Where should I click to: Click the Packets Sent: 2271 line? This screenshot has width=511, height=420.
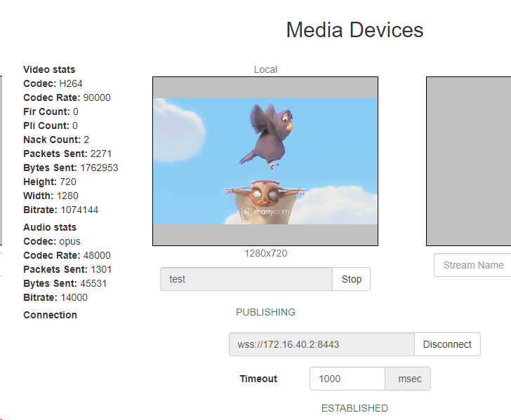click(x=67, y=154)
